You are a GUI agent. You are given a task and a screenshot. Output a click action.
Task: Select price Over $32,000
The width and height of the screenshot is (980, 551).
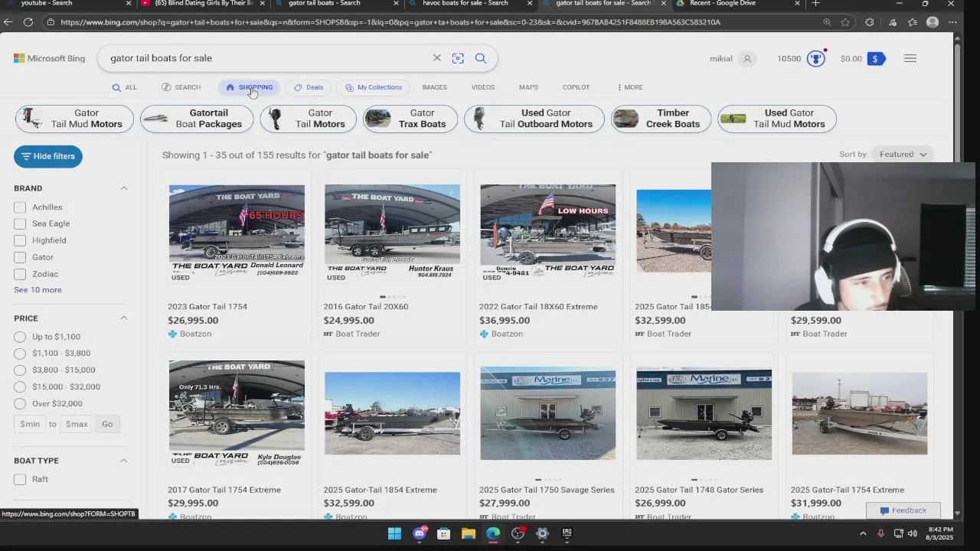(x=20, y=404)
